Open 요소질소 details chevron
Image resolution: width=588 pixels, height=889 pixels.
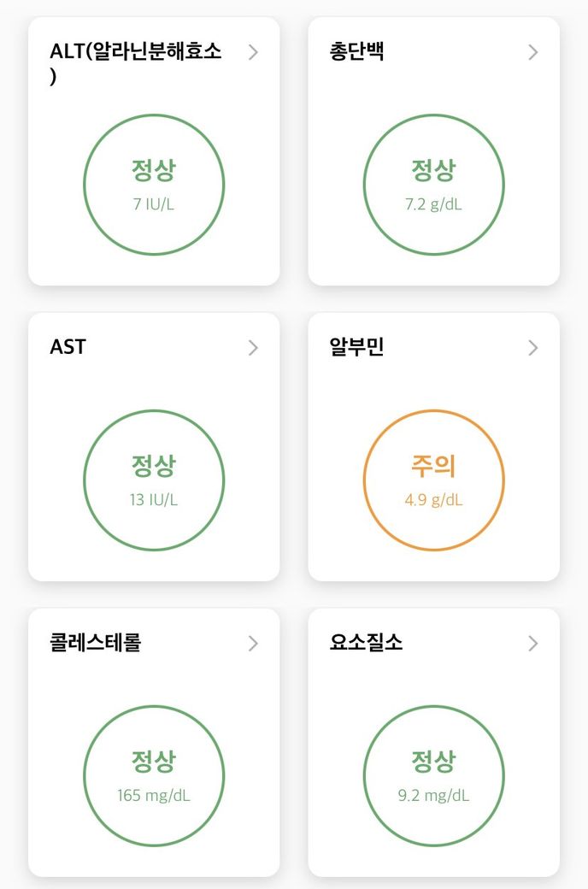coord(533,644)
